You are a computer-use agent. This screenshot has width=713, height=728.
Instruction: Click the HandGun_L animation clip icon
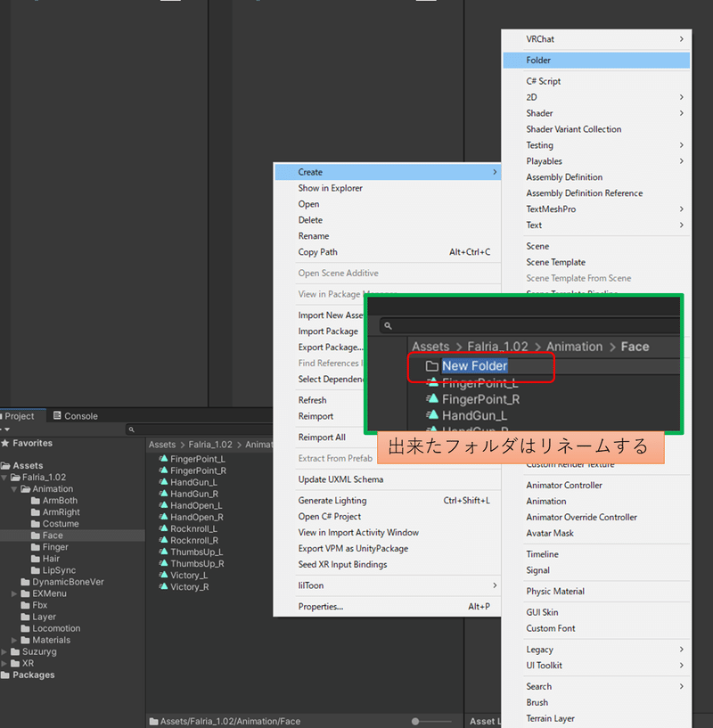click(163, 482)
